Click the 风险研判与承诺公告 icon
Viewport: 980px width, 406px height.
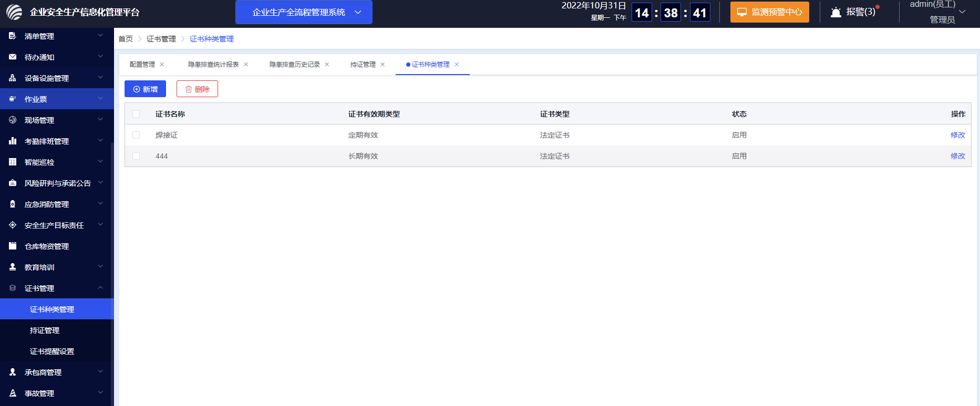(x=13, y=183)
